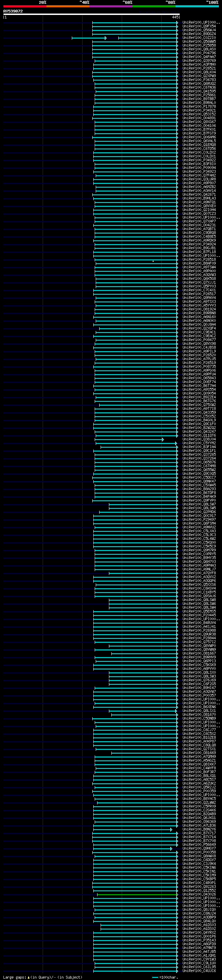This screenshot has width=222, height=980.
Task: Select the UniRef100_P35143 label
Action: tap(199, 940)
